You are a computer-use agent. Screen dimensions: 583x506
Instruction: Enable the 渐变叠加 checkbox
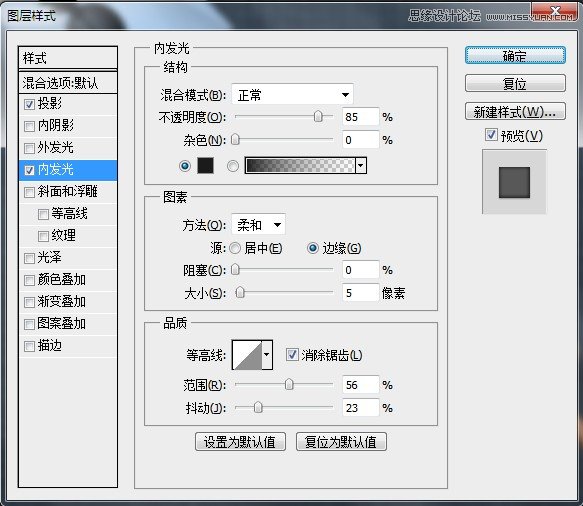click(29, 302)
